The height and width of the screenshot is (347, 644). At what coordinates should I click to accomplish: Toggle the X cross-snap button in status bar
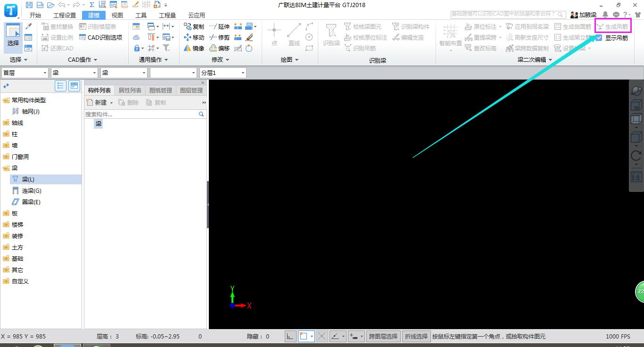pyautogui.click(x=322, y=336)
